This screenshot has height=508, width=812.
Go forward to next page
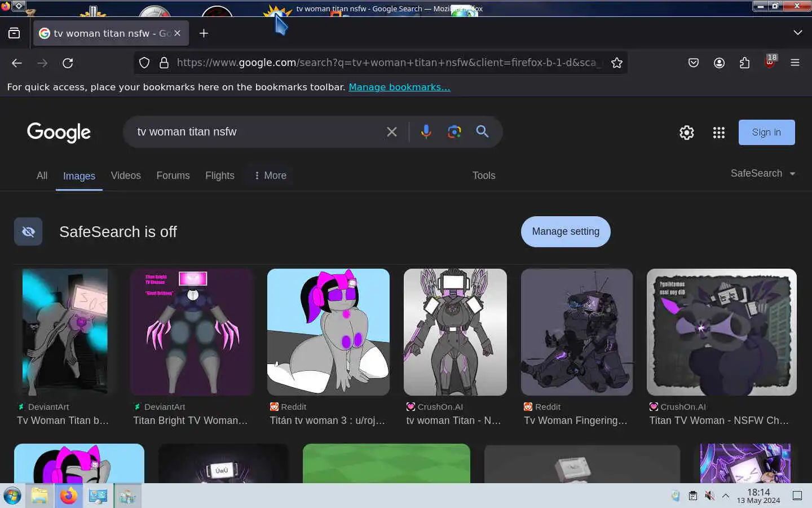[x=42, y=63]
